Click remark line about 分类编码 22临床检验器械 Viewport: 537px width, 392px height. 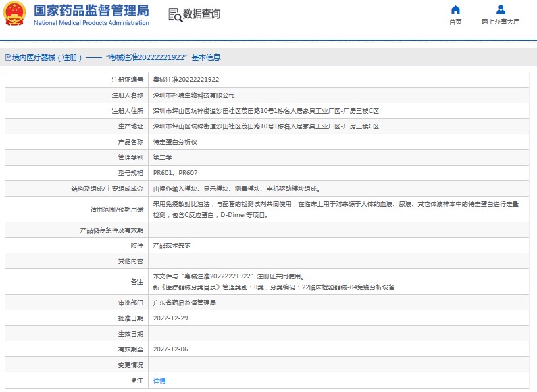(x=274, y=287)
